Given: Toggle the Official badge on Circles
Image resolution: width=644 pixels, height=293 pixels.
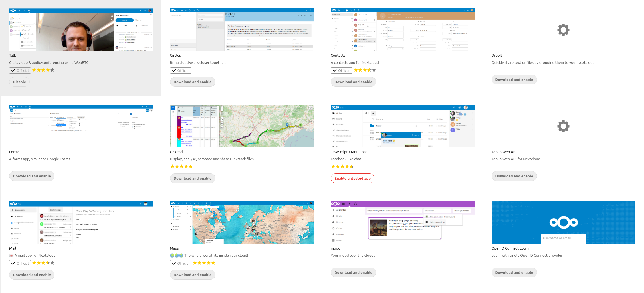Looking at the screenshot, I should tap(181, 70).
